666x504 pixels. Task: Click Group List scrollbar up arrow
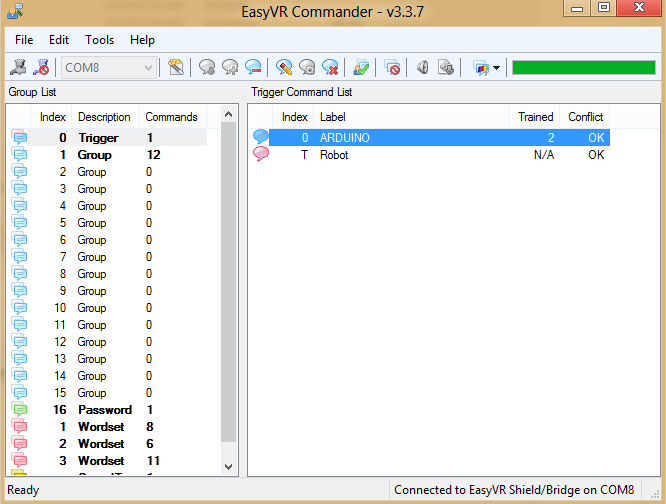(229, 114)
